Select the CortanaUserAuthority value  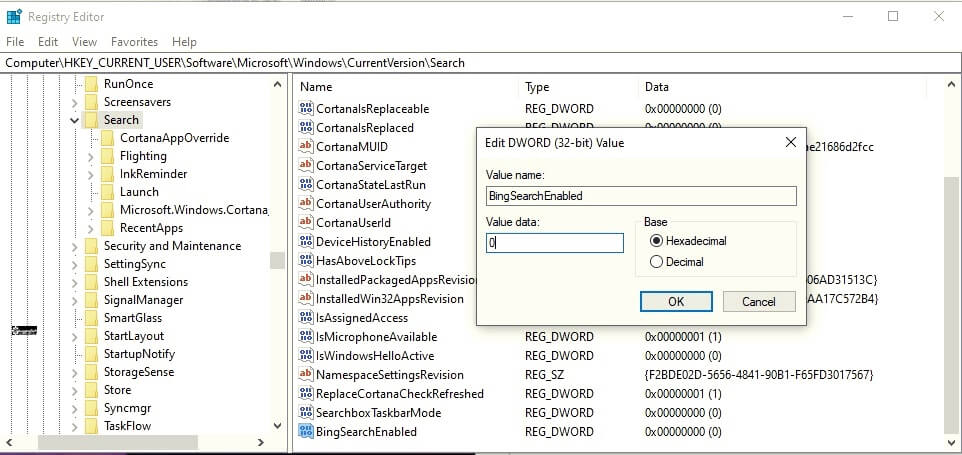(373, 204)
